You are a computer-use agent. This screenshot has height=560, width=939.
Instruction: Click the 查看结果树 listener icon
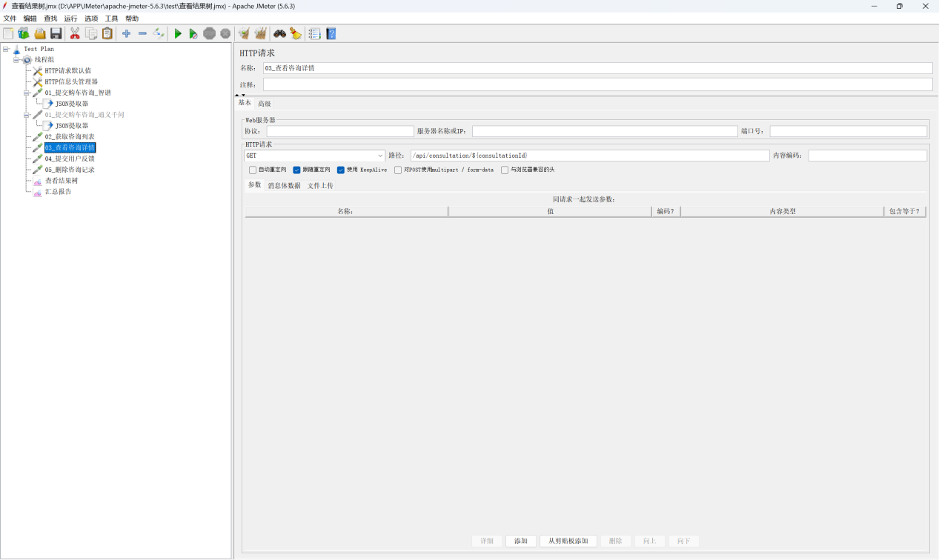[x=38, y=181]
